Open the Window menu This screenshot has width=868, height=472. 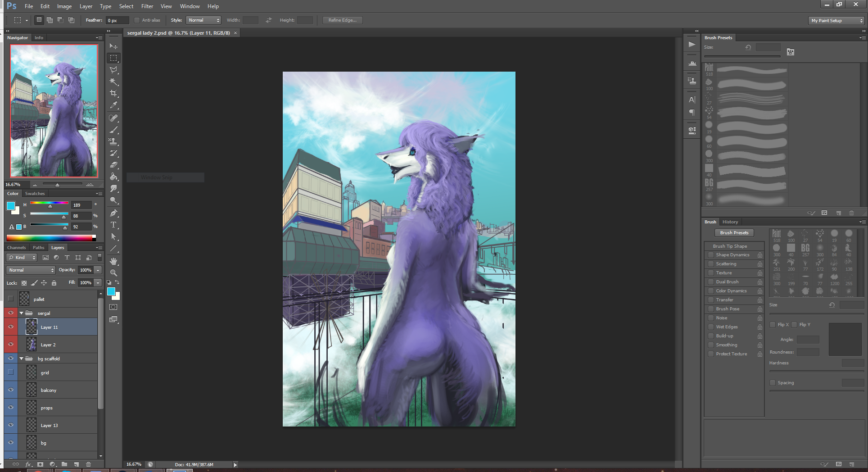tap(190, 6)
